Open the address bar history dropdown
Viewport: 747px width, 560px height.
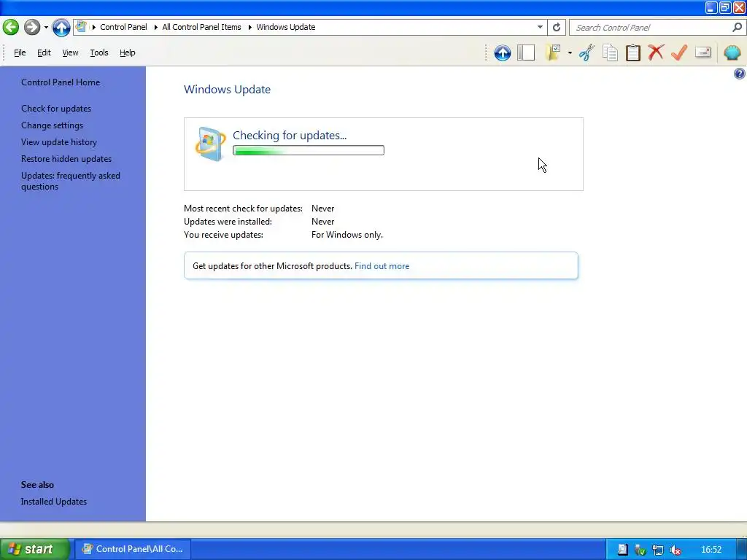tap(540, 27)
